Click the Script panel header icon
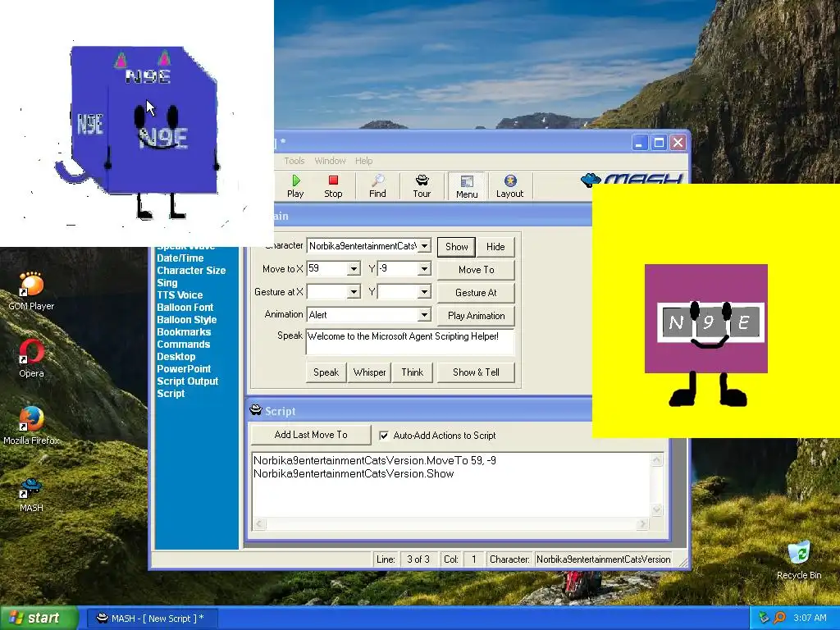The width and height of the screenshot is (840, 630). (x=256, y=410)
